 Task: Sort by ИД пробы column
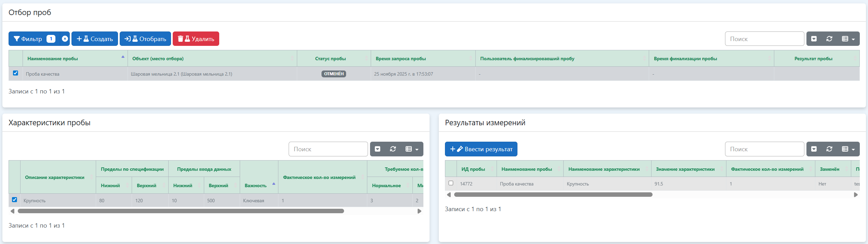coord(476,169)
